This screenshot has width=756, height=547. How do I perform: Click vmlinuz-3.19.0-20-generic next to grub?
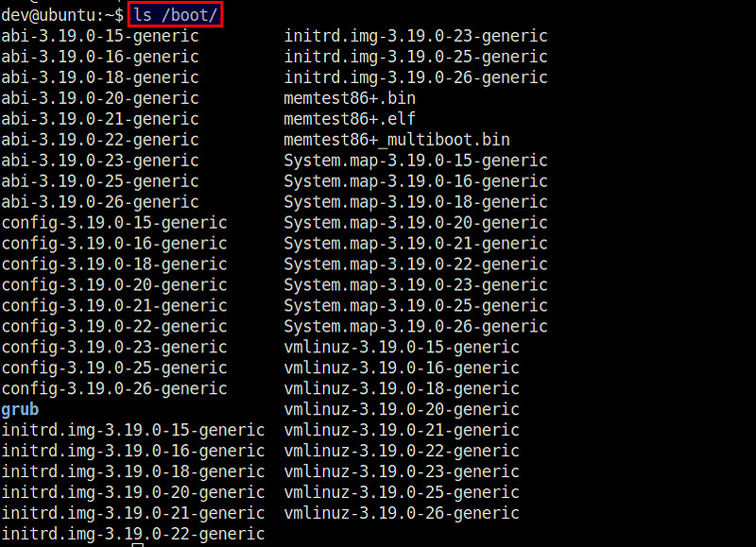(402, 410)
